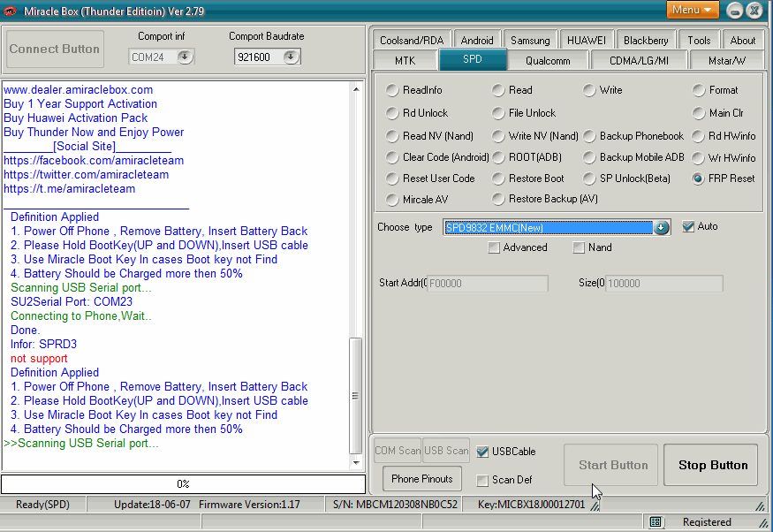Open the Comport inf dropdown arrow
Image resolution: width=773 pixels, height=532 pixels.
coord(185,57)
